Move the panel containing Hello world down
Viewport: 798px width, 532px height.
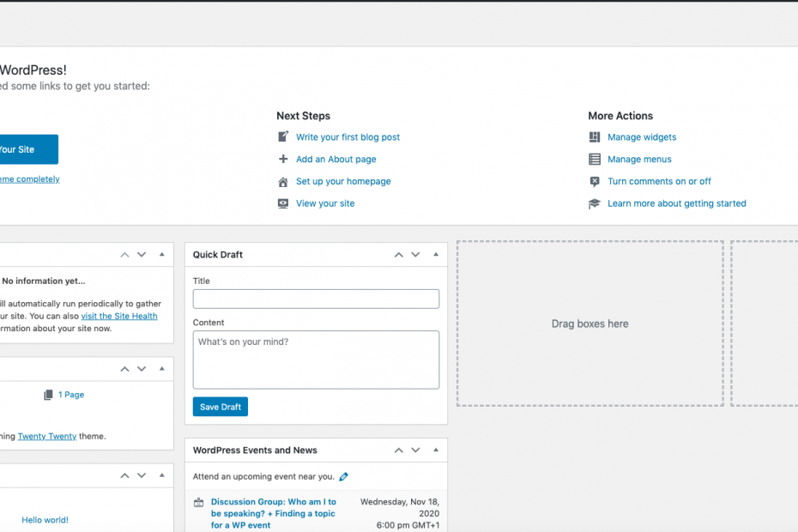142,475
